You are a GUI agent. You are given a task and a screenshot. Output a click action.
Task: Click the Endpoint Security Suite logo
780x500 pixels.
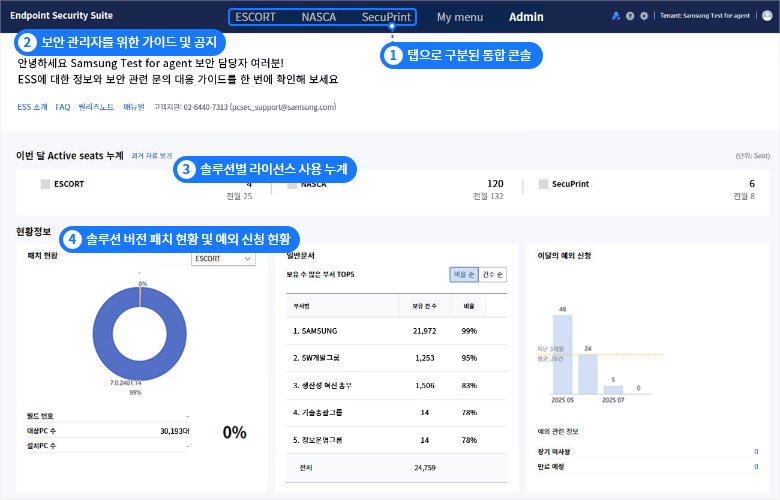point(61,15)
